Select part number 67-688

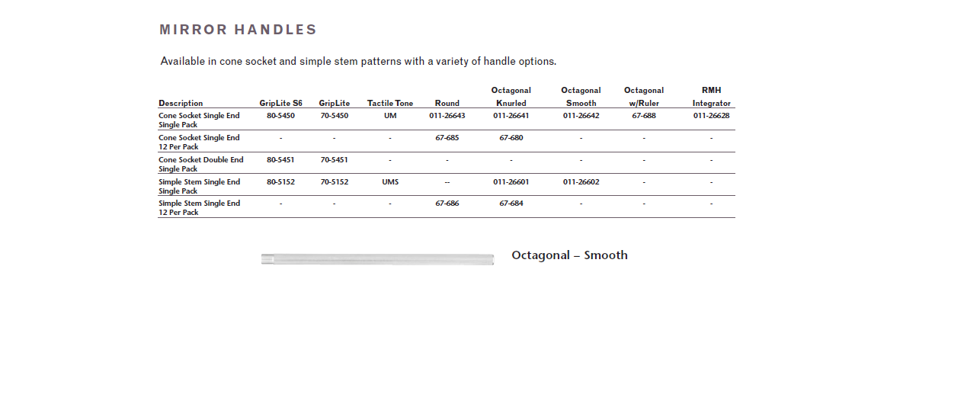[x=643, y=116]
